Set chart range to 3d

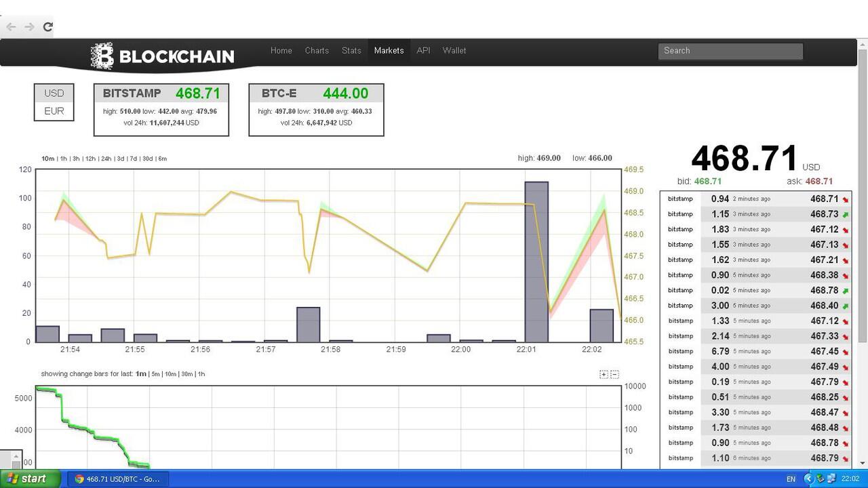point(121,159)
